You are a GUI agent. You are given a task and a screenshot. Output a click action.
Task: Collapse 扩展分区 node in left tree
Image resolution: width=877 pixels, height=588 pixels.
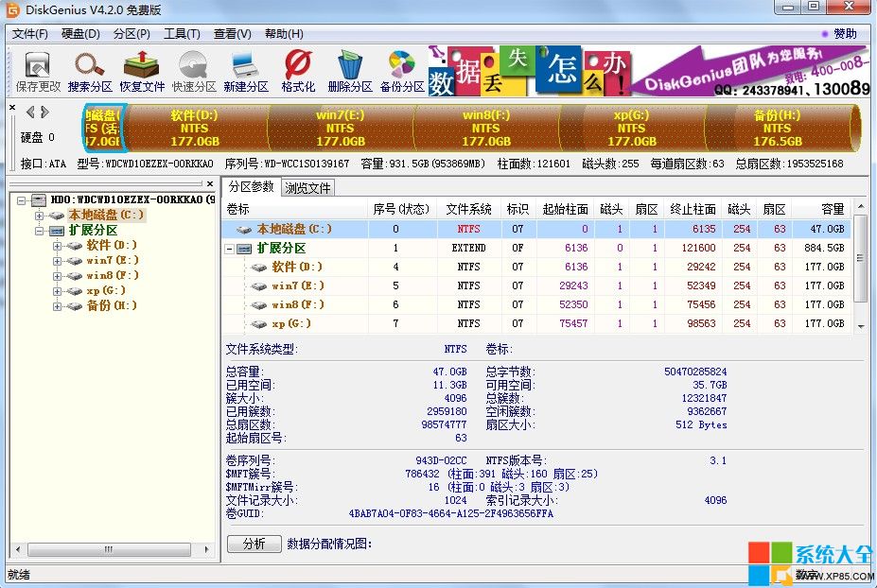click(x=39, y=231)
